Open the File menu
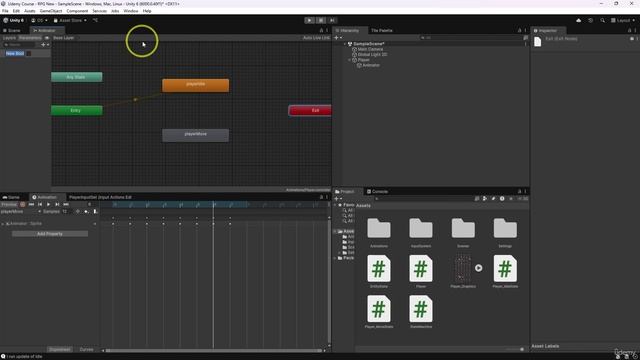 [x=5, y=11]
